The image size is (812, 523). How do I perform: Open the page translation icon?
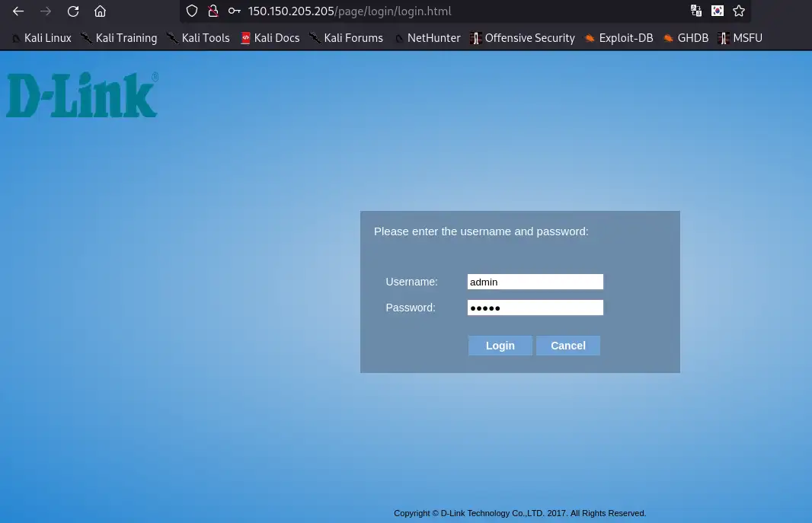695,11
